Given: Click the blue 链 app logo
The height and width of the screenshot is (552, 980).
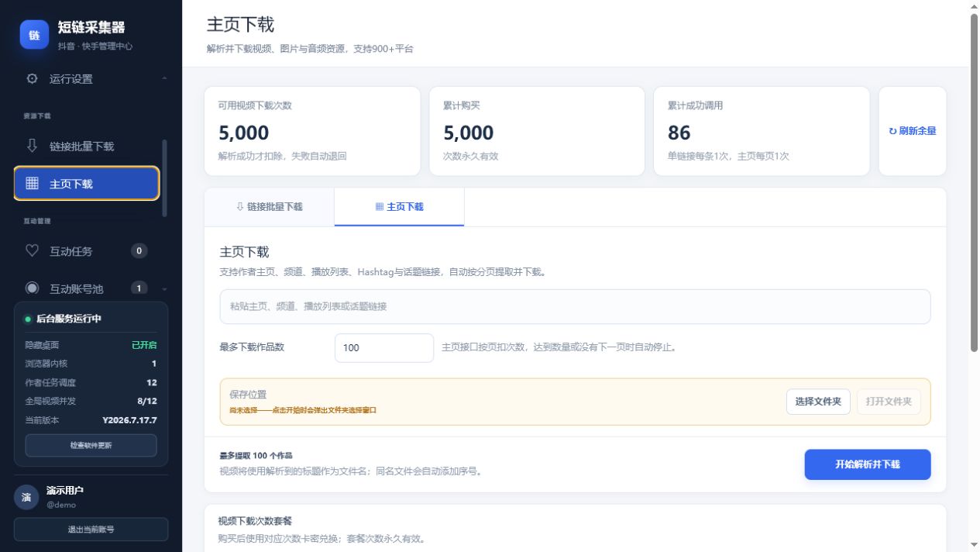Looking at the screenshot, I should (34, 35).
